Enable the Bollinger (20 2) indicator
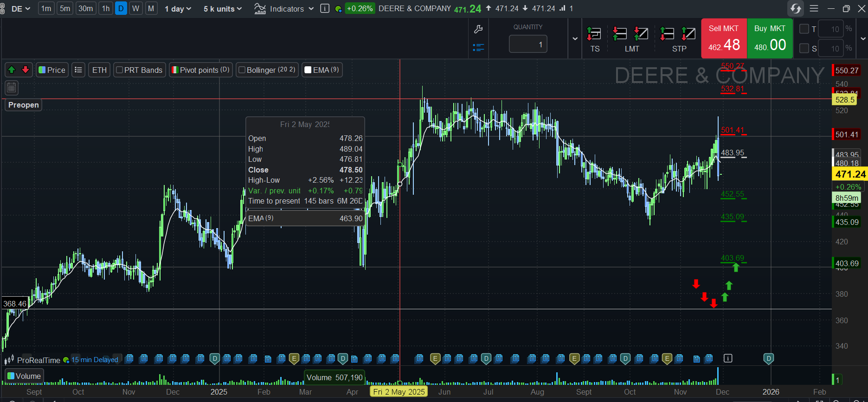 coord(242,70)
